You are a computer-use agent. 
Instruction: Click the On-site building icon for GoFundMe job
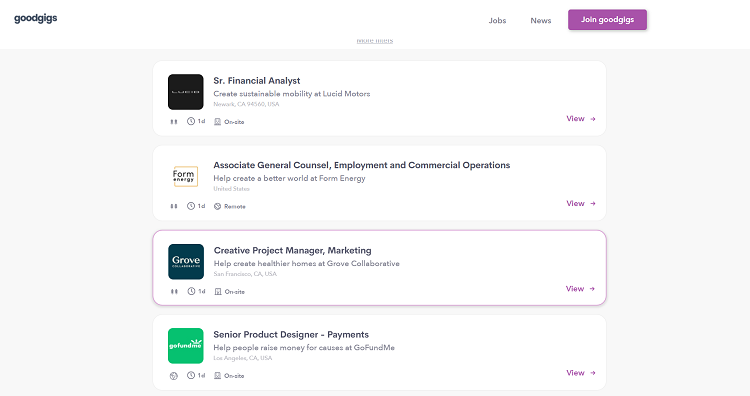tap(217, 376)
